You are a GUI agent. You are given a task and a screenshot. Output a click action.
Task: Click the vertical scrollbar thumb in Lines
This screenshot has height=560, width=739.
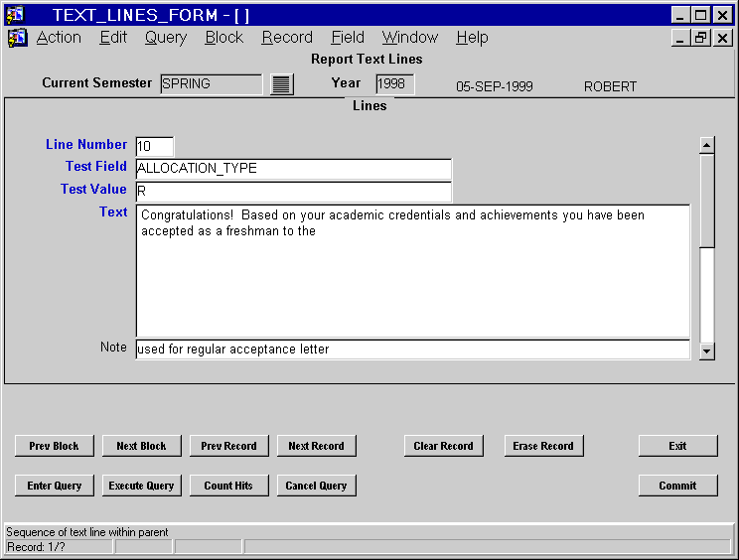click(707, 201)
